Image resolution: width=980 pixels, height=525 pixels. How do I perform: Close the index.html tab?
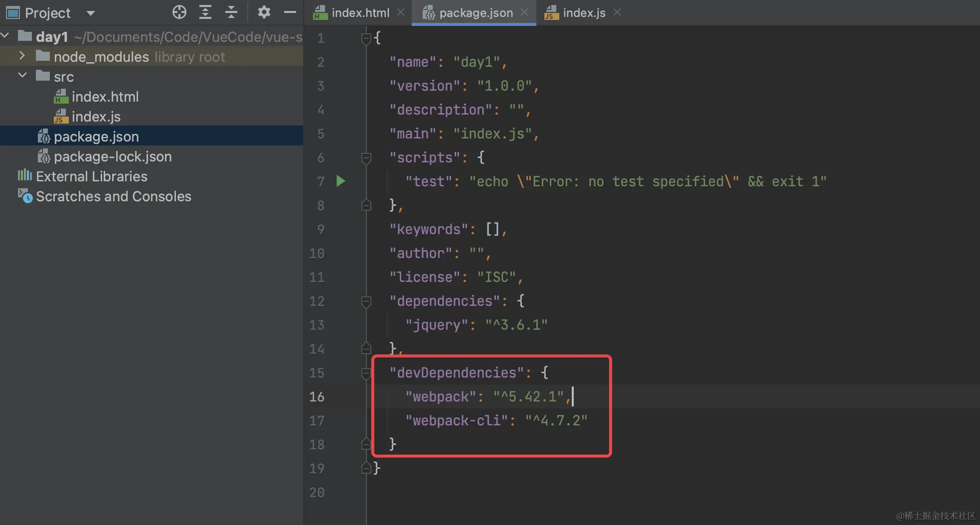(401, 12)
